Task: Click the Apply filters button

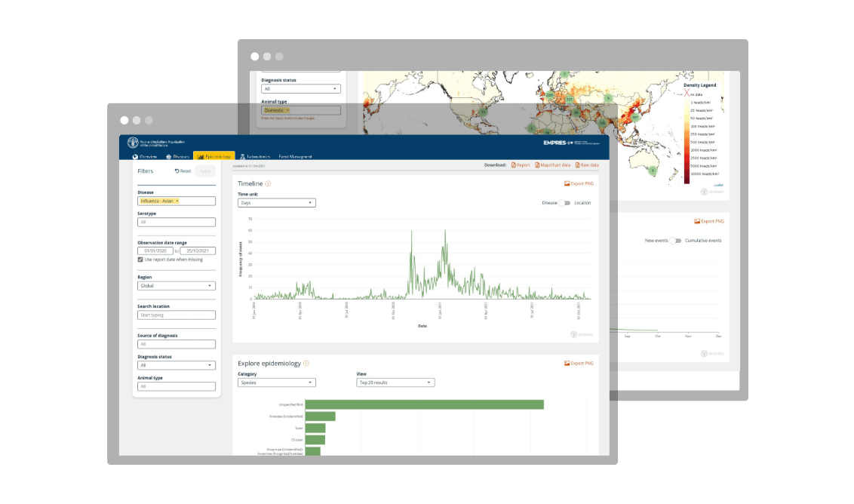Action: click(205, 171)
